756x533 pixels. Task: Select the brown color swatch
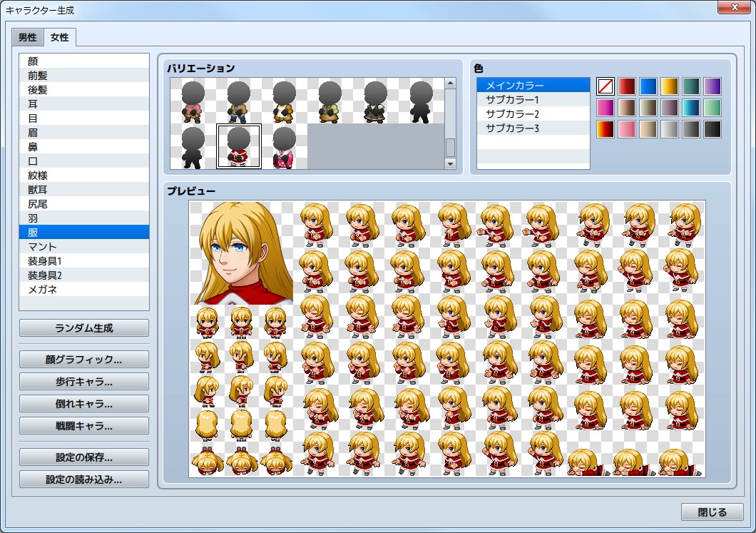626,108
